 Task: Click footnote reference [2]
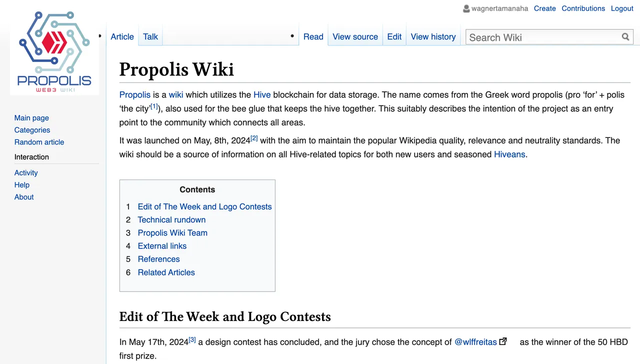tap(254, 138)
